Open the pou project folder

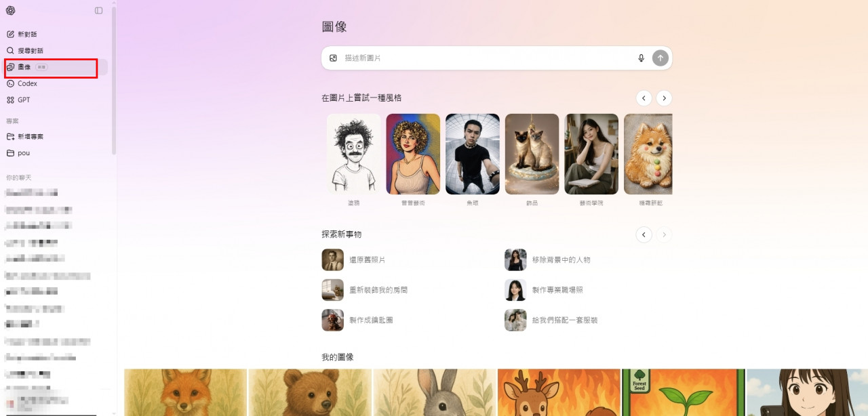pos(24,153)
